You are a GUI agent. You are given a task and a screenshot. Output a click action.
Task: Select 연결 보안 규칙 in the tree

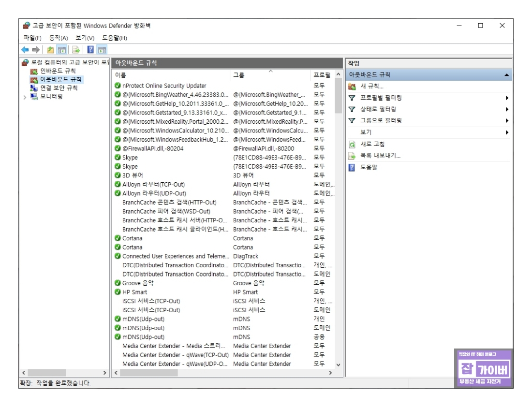point(59,88)
